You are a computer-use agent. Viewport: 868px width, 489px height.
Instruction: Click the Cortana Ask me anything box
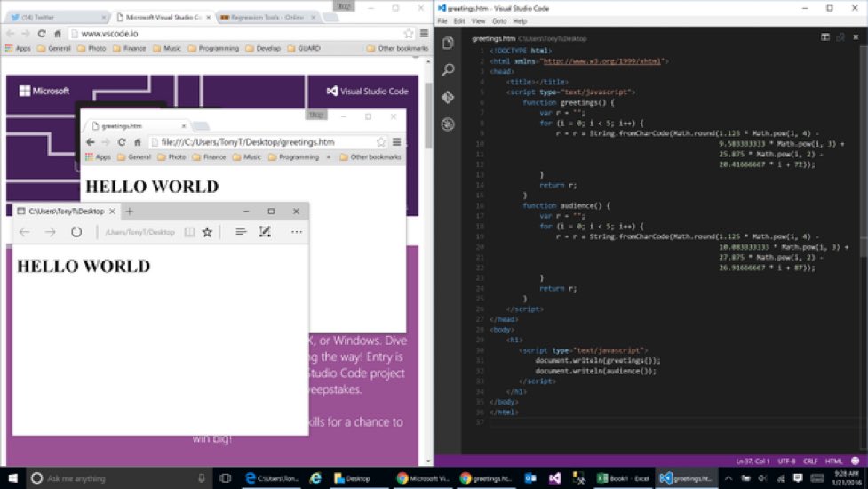point(119,478)
